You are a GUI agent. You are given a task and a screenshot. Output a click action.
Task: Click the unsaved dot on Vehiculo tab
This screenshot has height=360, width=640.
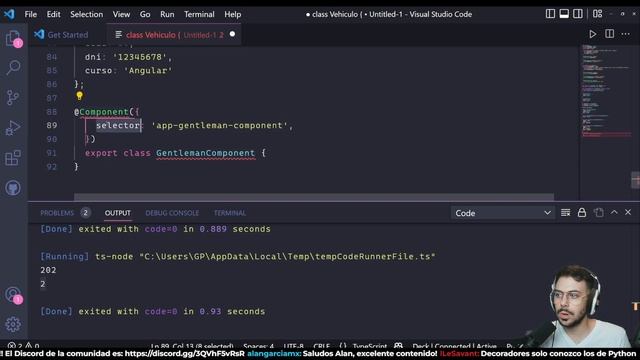pyautogui.click(x=232, y=34)
